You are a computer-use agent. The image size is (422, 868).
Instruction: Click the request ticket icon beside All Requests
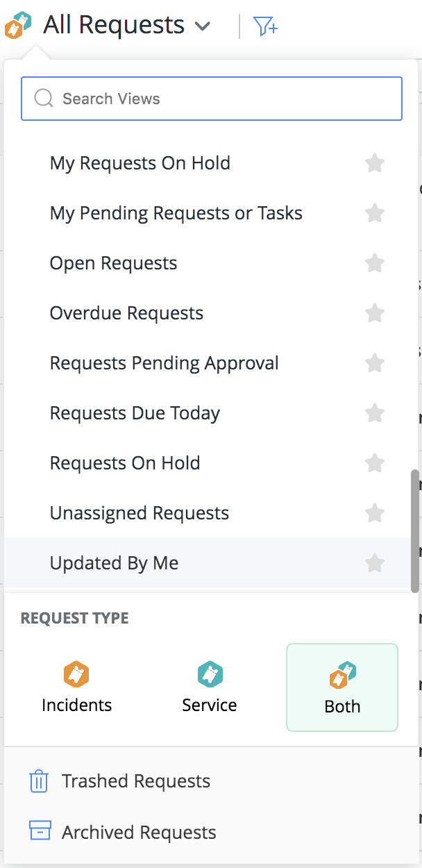click(x=17, y=25)
